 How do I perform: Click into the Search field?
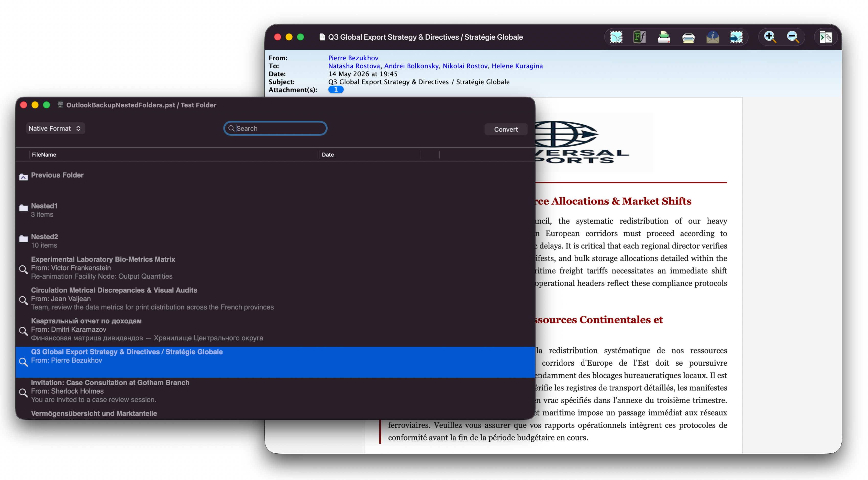click(275, 128)
